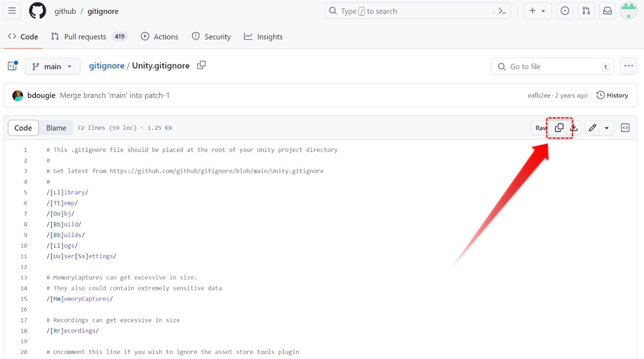Switch to Blame view
This screenshot has height=359, width=644.
(x=56, y=128)
